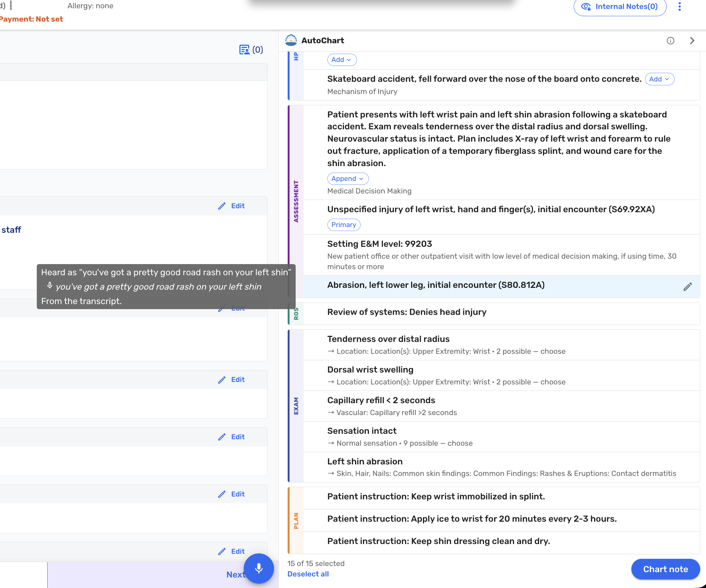706x588 pixels.
Task: Open the notes counter icon showing (0)
Action: (x=251, y=50)
